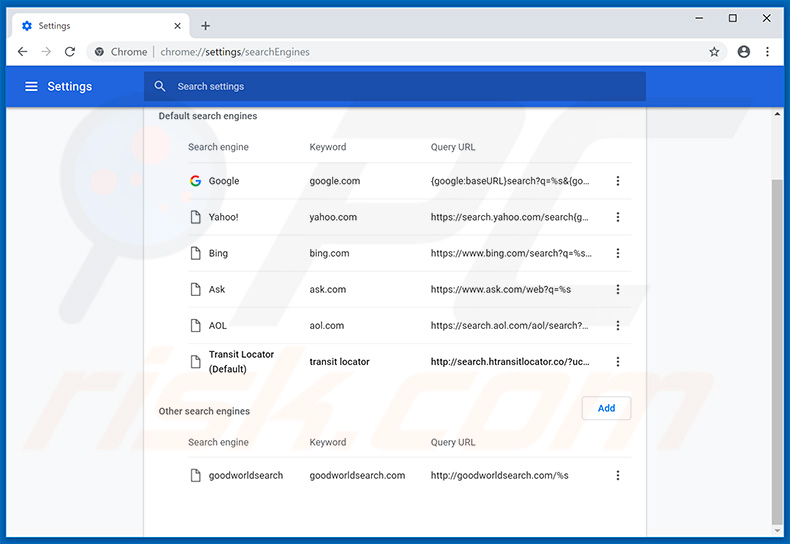Focus the Search settings field
Viewport: 790px width, 544px height.
pos(394,86)
